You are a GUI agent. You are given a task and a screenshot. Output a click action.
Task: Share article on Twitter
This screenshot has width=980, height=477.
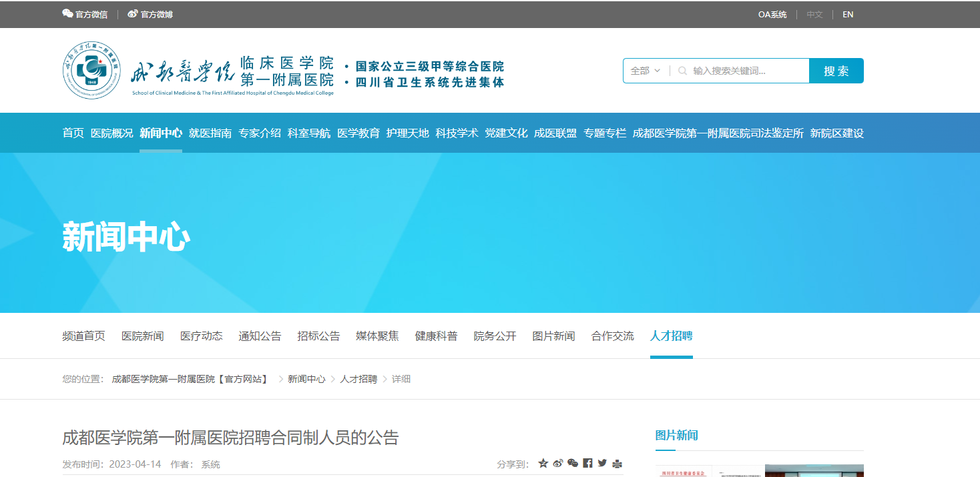[x=602, y=464]
